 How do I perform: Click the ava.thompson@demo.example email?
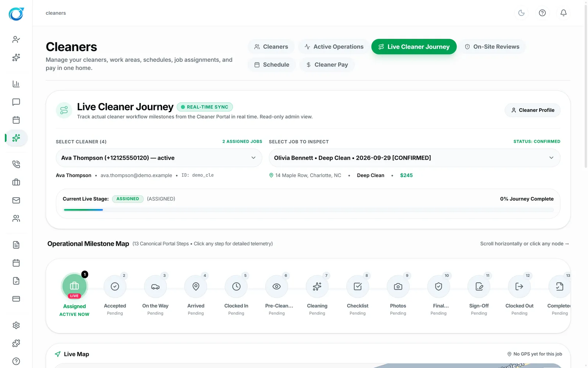[136, 176]
